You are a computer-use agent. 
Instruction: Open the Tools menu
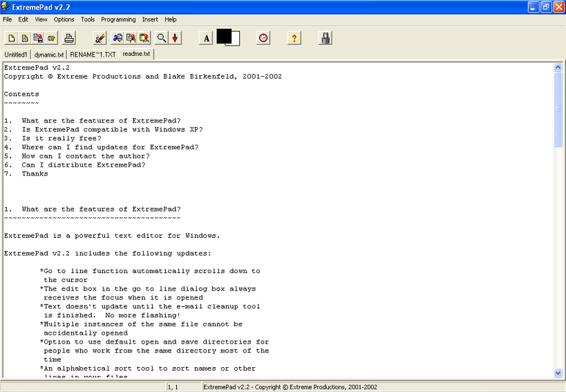(x=88, y=19)
